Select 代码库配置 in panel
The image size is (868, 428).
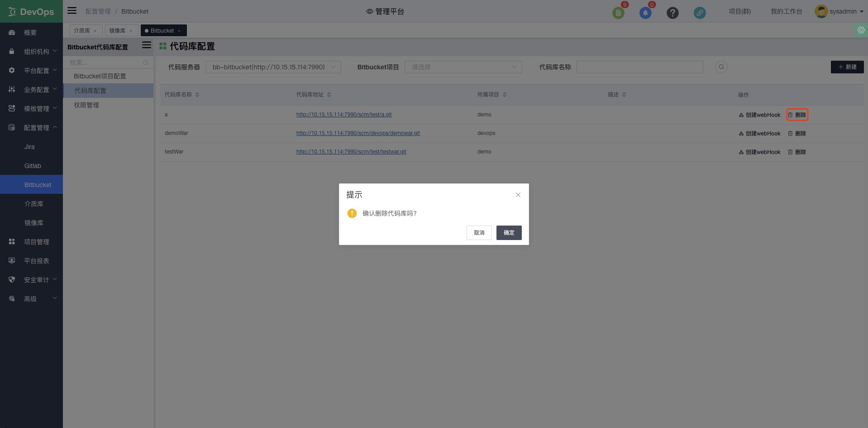pyautogui.click(x=108, y=91)
